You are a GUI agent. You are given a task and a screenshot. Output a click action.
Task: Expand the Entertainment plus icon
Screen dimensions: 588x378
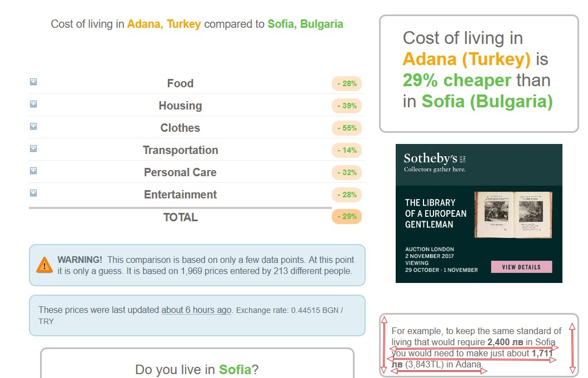click(x=33, y=193)
